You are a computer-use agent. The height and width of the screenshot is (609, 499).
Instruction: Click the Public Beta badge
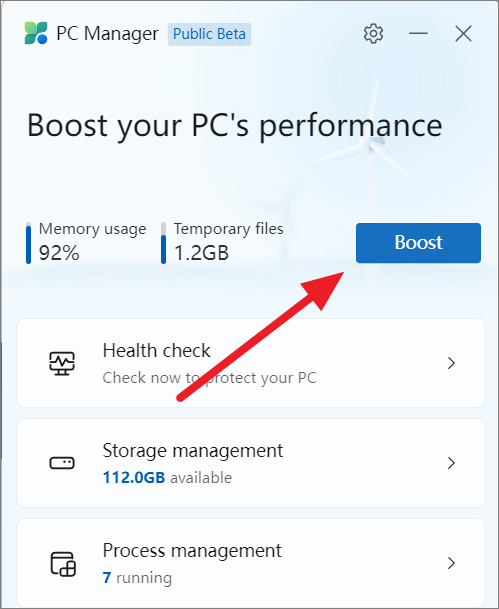[209, 34]
